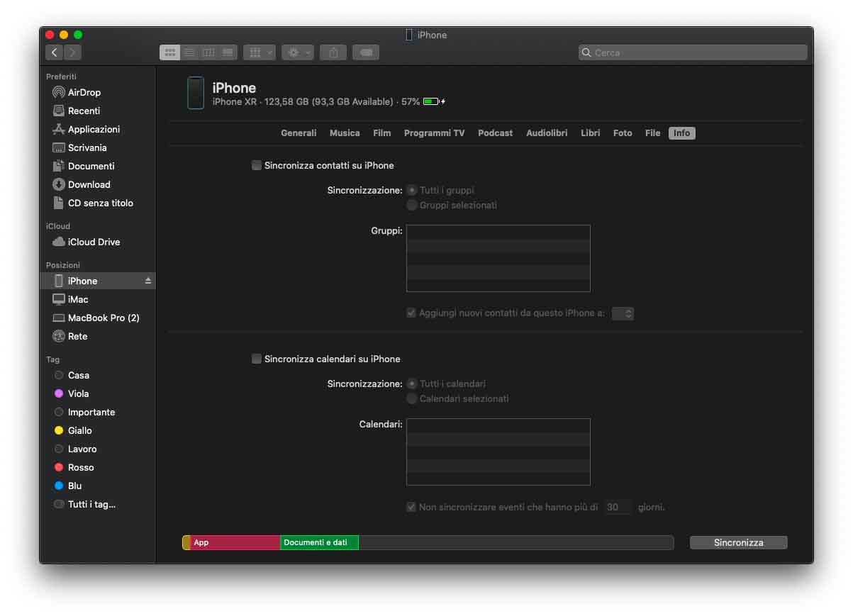Toggle Non sincronizzare eventi older checkbox
This screenshot has height=616, width=853.
pyautogui.click(x=411, y=507)
